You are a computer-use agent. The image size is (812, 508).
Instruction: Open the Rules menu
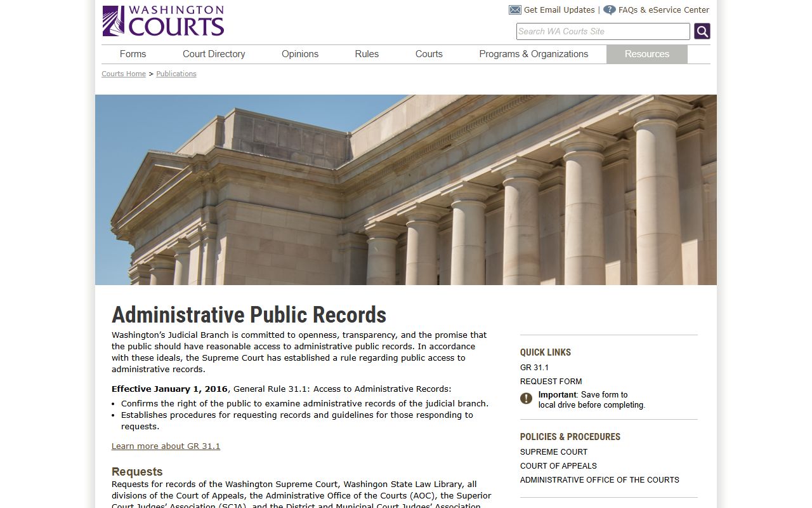[367, 54]
